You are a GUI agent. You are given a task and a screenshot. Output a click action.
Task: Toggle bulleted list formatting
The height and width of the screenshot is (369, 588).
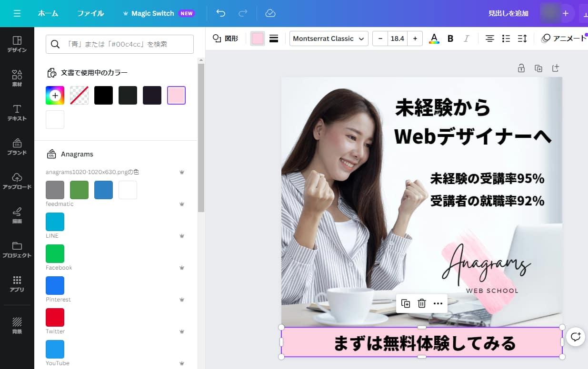click(506, 39)
